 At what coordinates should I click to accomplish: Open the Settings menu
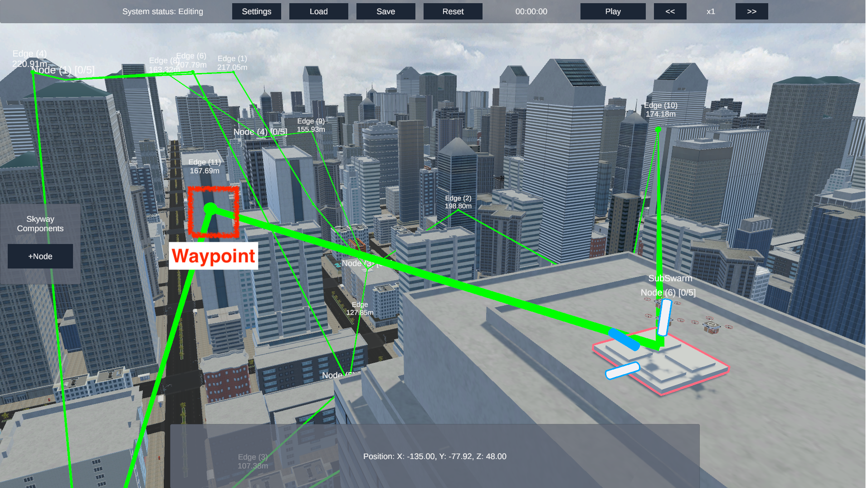pyautogui.click(x=256, y=11)
